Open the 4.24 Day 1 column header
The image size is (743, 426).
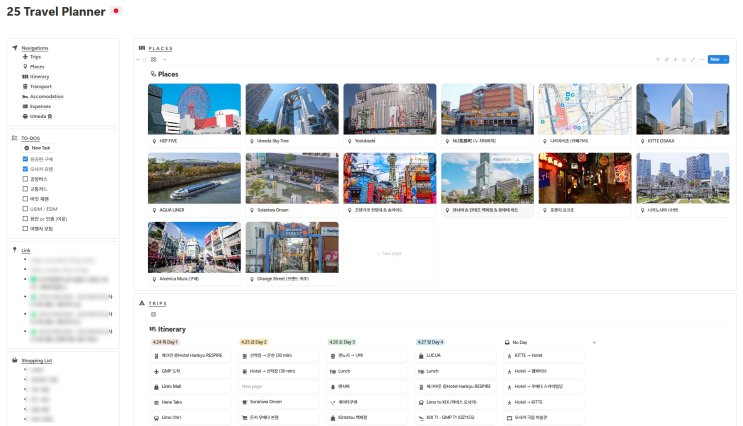pyautogui.click(x=165, y=342)
